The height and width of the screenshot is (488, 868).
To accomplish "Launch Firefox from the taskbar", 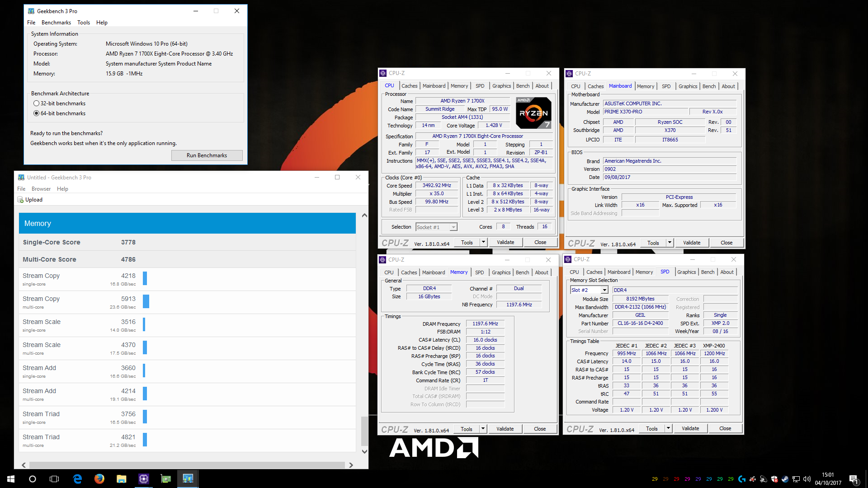I will coord(99,479).
